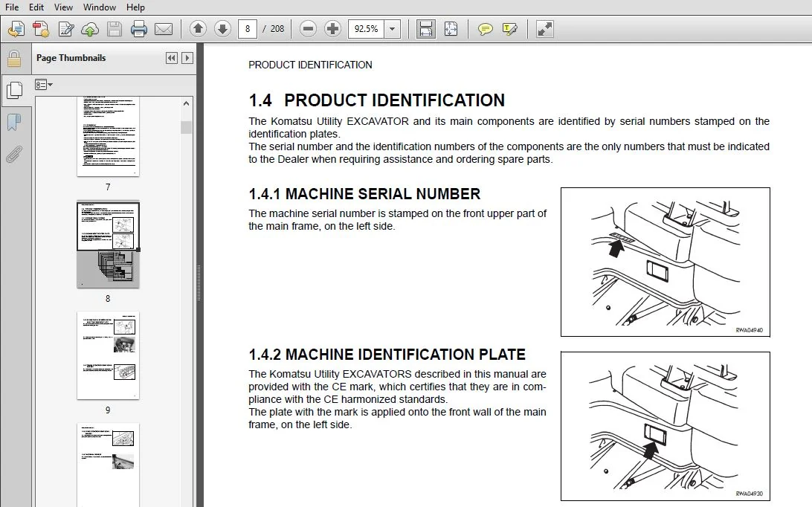Toggle the Page Thumbnails panel icon
The image size is (812, 507).
pos(15,90)
